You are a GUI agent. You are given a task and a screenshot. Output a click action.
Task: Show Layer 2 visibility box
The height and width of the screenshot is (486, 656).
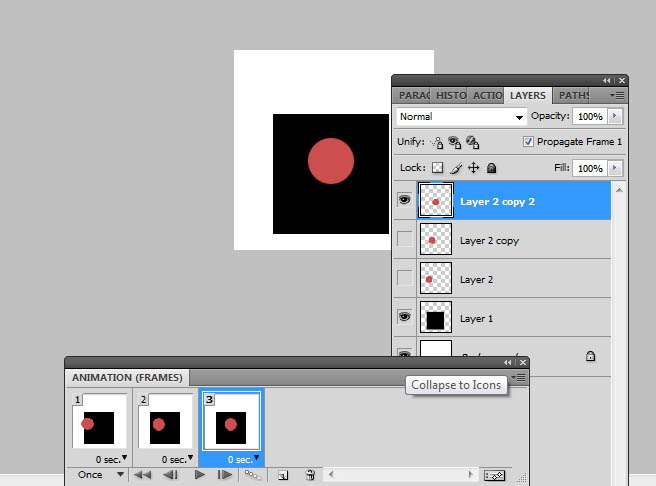tap(405, 278)
